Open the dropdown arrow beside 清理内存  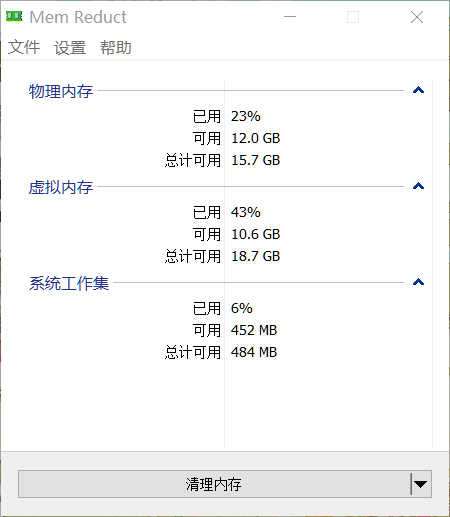421,484
